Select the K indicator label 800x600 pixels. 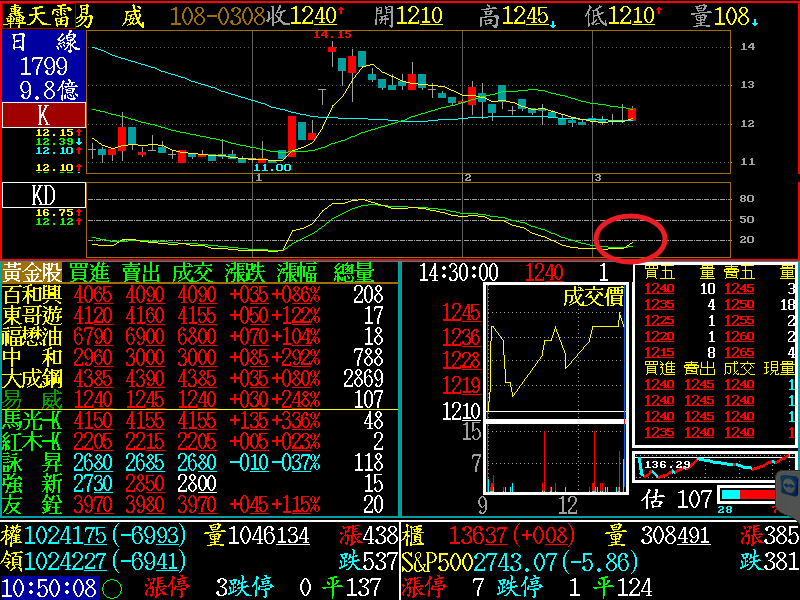pyautogui.click(x=43, y=115)
